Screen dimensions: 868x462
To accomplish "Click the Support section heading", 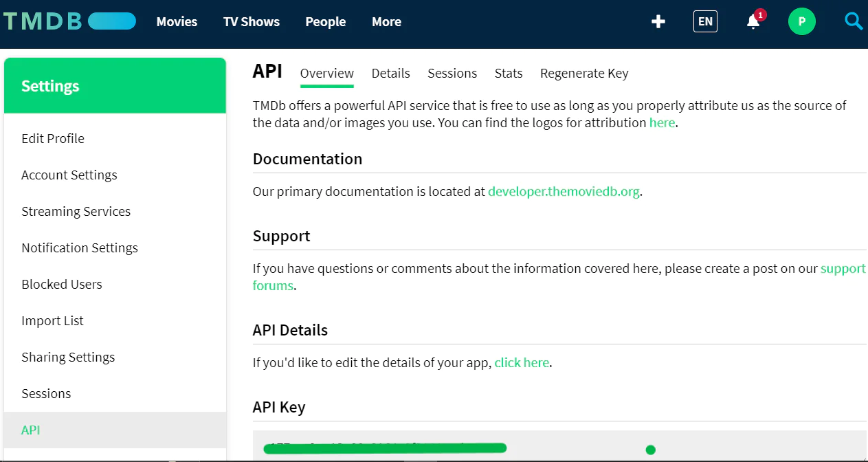I will point(282,236).
